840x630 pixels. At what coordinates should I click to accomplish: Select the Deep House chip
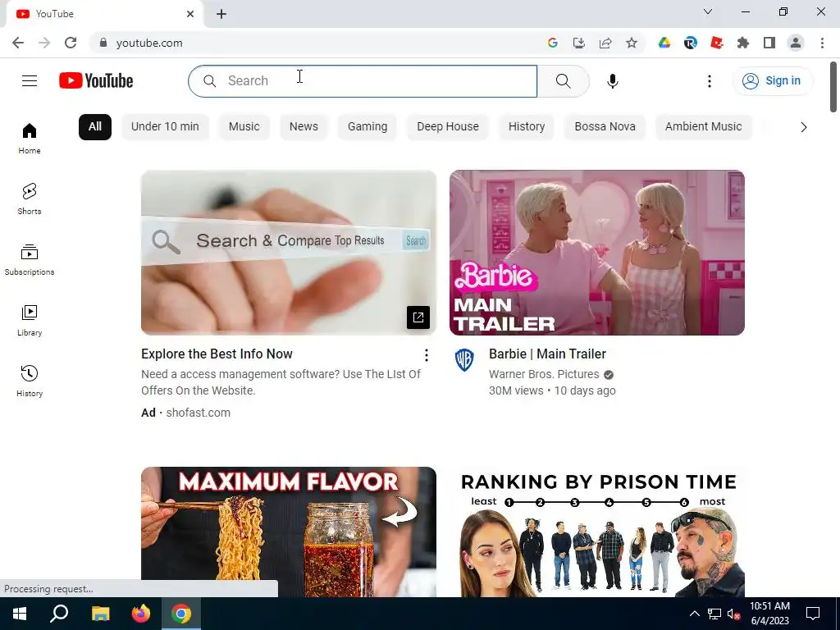(448, 127)
